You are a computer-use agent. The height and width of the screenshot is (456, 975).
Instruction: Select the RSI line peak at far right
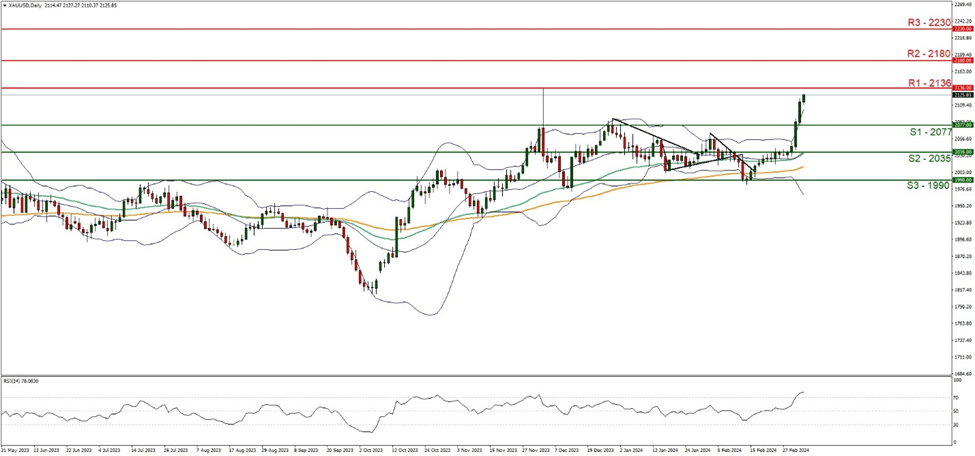(x=802, y=410)
